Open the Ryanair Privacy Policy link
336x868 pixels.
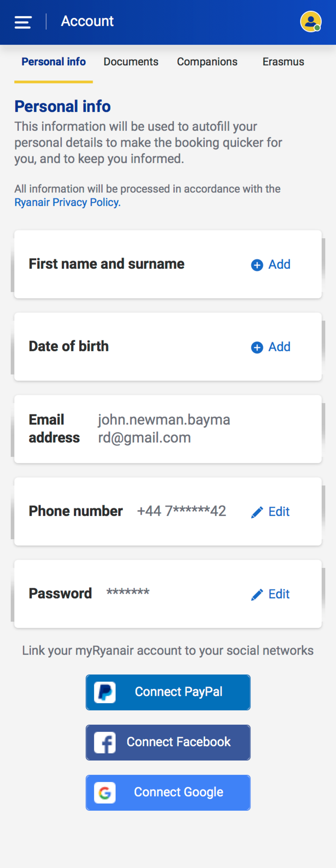[x=67, y=202]
